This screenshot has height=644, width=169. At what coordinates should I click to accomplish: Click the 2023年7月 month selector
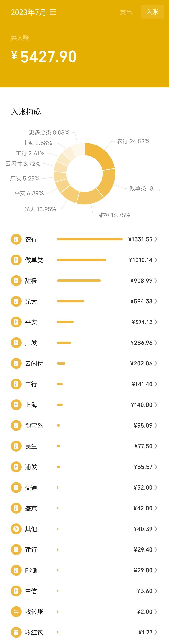coord(28,12)
